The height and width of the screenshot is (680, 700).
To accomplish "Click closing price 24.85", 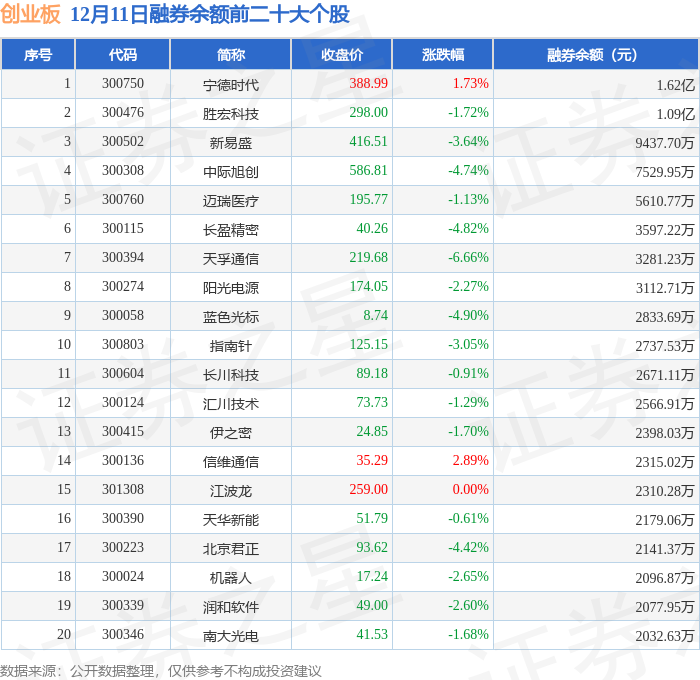I will pyautogui.click(x=372, y=432).
